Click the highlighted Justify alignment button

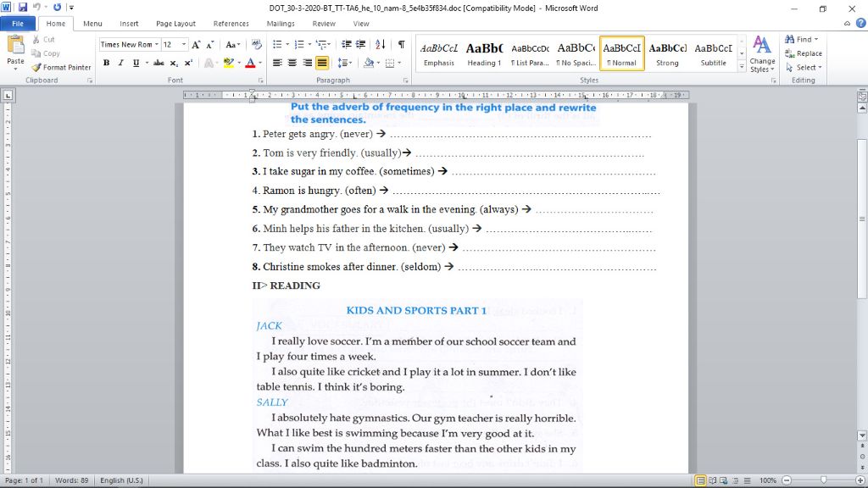coord(321,63)
